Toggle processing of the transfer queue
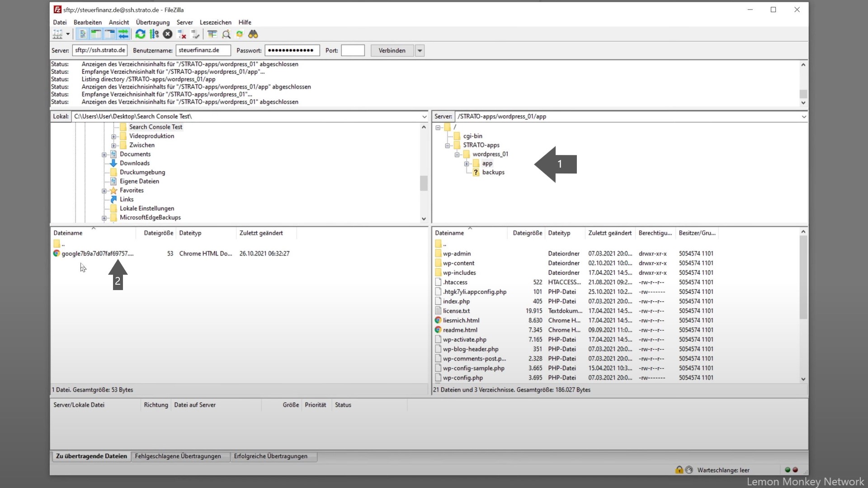Viewport: 868px width, 488px height. 154,34
